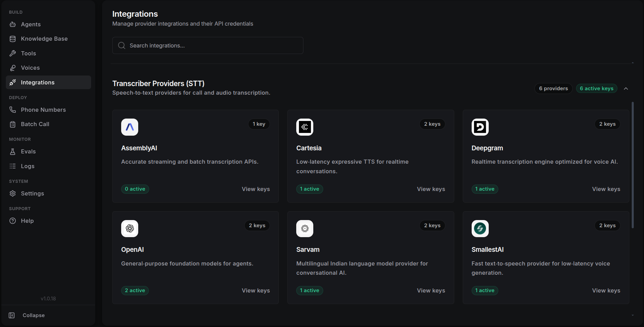Click the Transcriber Providers (STT) heading
The image size is (644, 327).
point(158,83)
